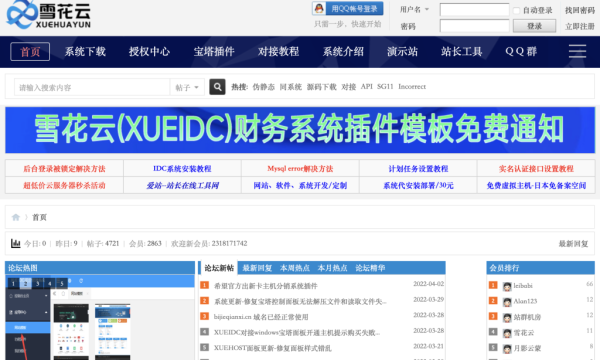Image resolution: width=600 pixels, height=360 pixels.
Task: Open the 系统下载 navigation item
Action: pos(85,52)
